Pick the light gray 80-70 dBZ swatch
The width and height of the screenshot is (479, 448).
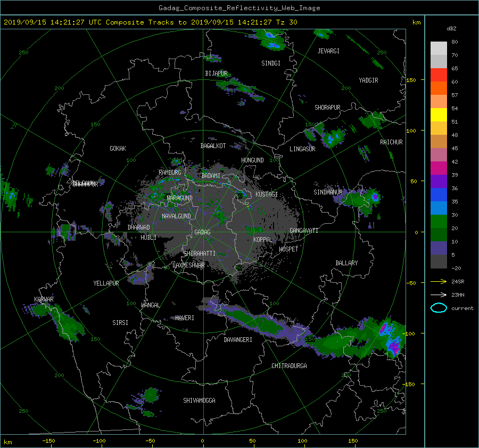click(x=439, y=48)
